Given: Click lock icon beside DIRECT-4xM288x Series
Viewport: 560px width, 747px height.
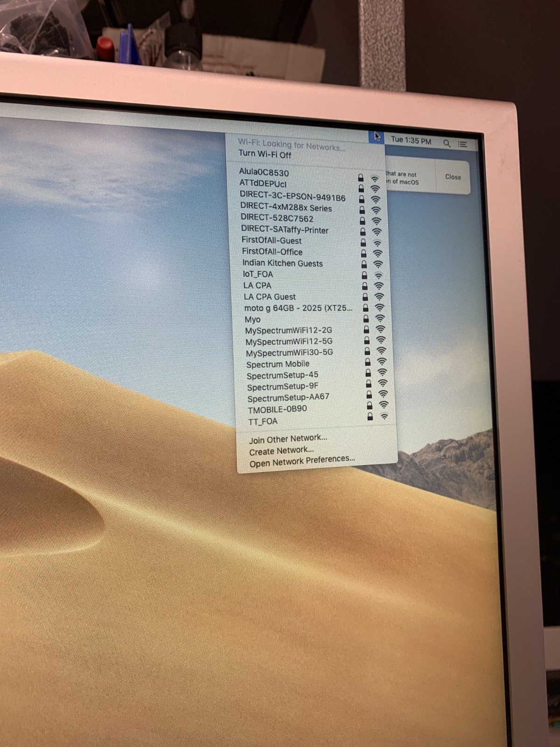Looking at the screenshot, I should point(362,210).
